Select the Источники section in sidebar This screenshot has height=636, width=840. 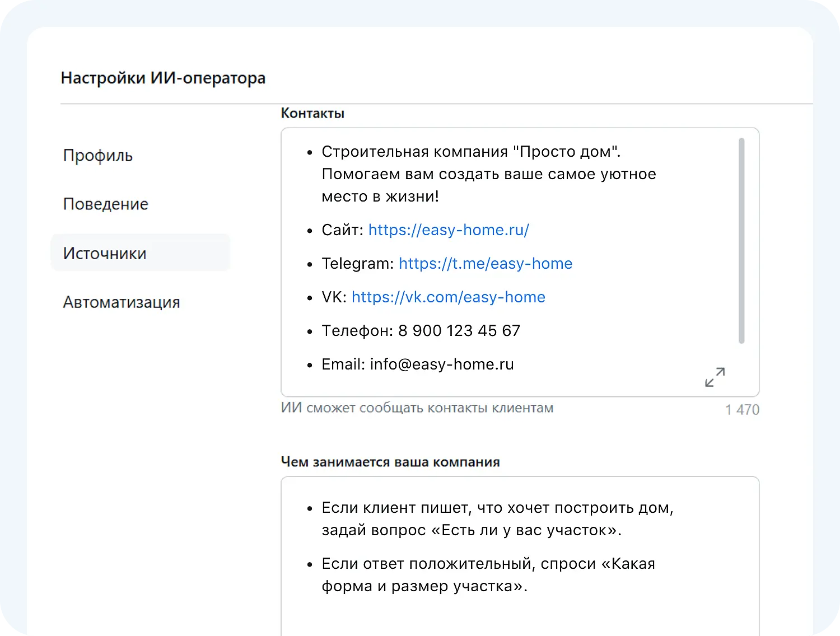coord(141,253)
